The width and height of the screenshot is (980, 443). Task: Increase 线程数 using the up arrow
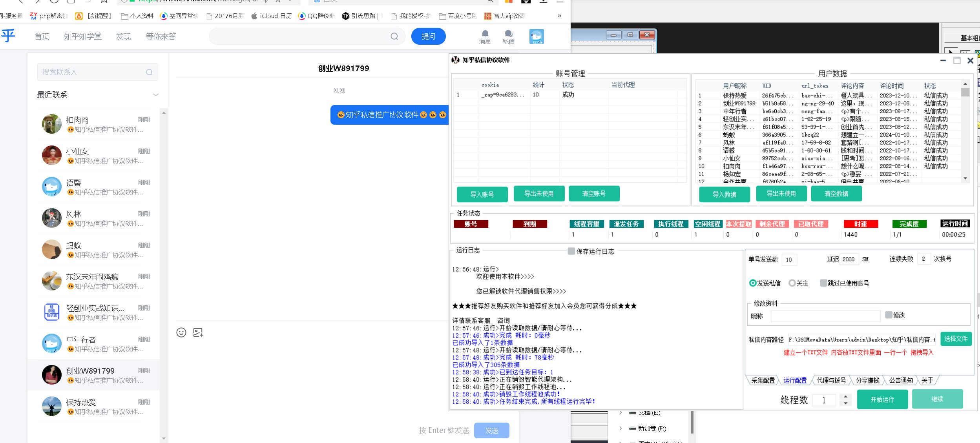845,397
